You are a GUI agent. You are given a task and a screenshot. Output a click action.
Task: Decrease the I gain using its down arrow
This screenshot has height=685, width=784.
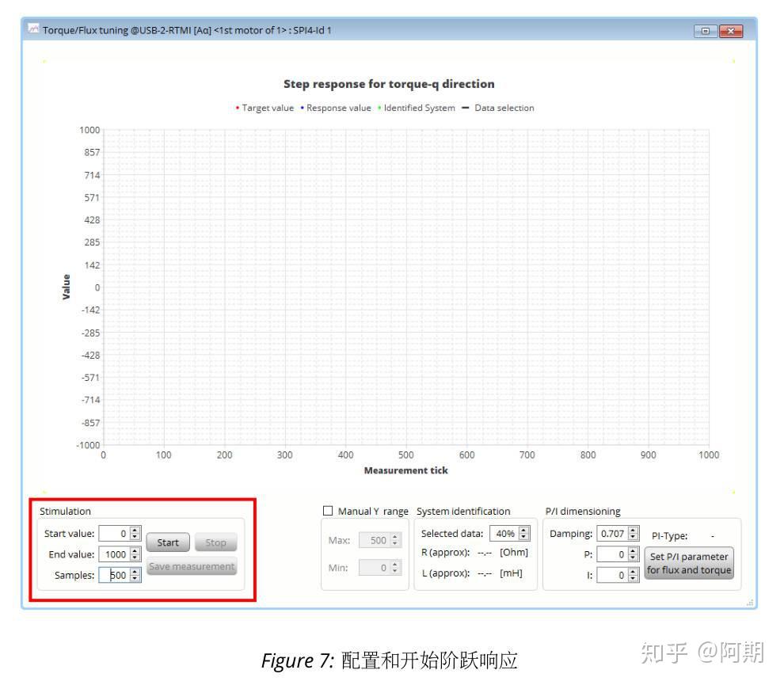point(632,577)
